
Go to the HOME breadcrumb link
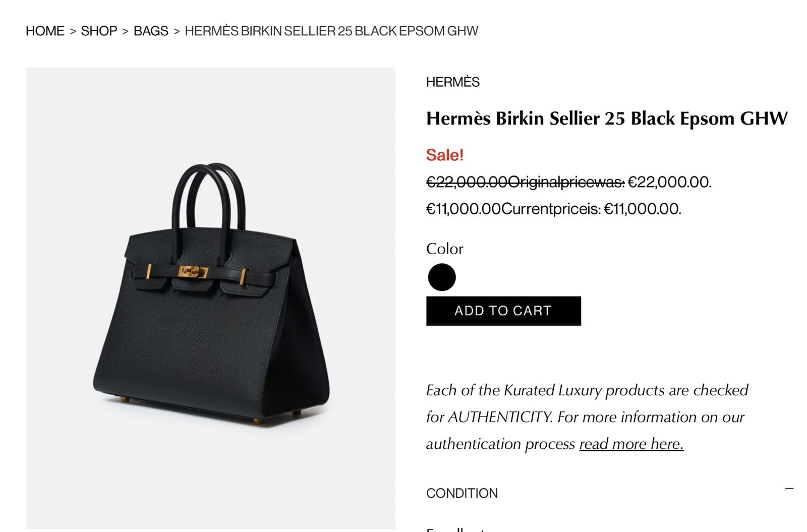[x=45, y=31]
